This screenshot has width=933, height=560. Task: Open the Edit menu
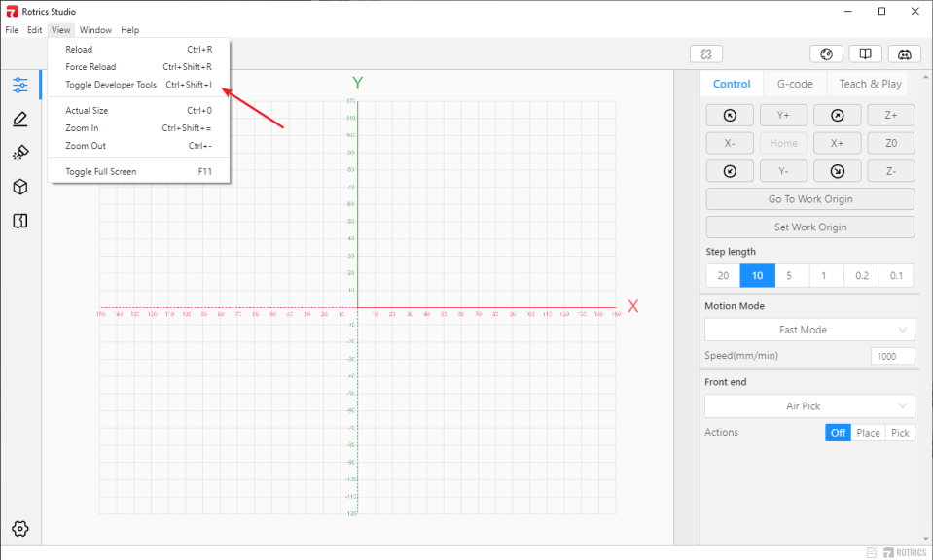(x=34, y=30)
